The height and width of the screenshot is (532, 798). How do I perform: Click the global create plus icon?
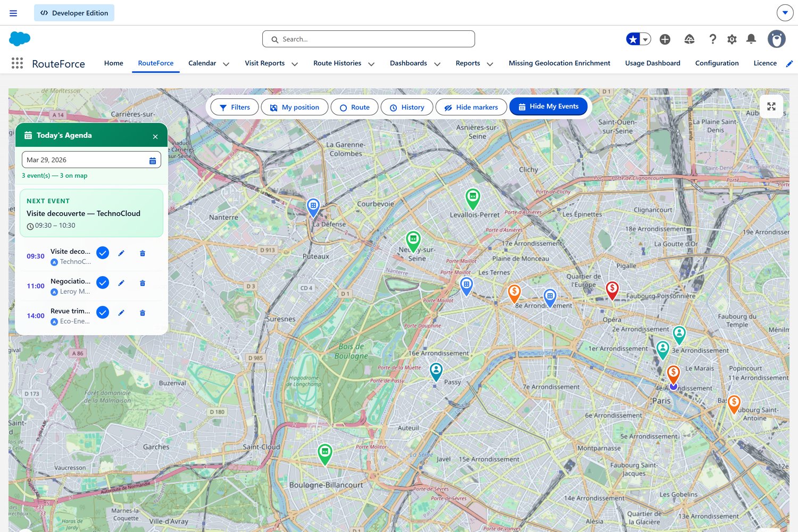click(x=664, y=39)
